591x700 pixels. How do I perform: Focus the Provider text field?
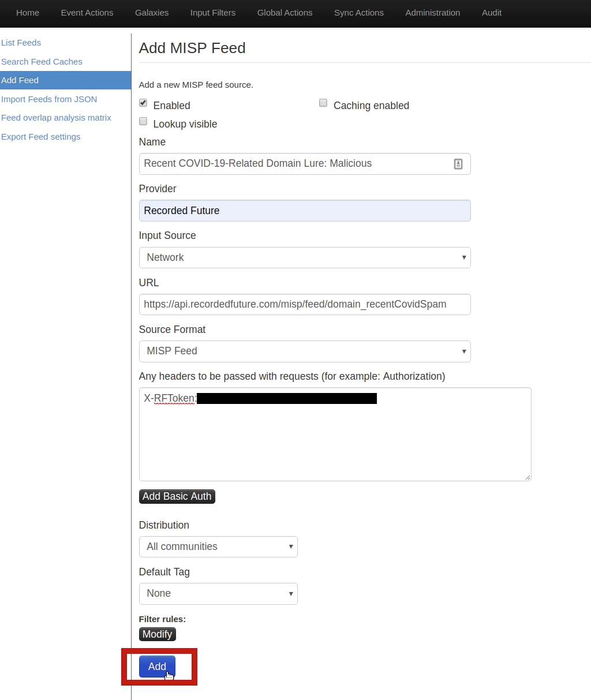[304, 211]
